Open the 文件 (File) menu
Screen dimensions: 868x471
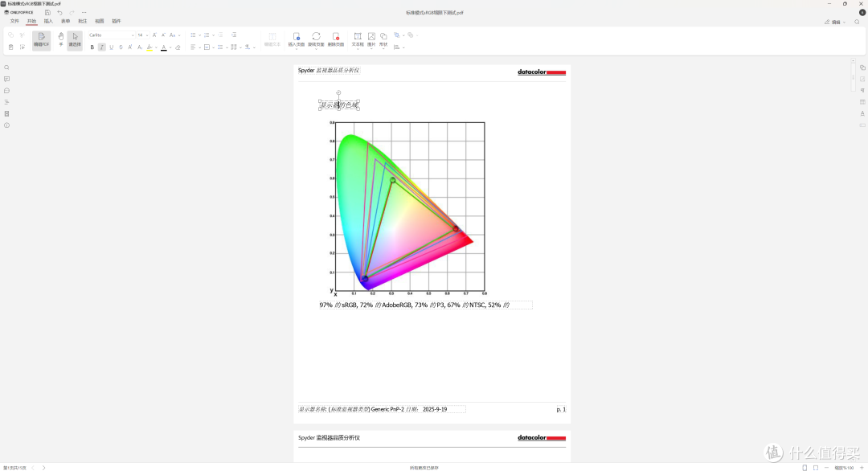pyautogui.click(x=14, y=21)
